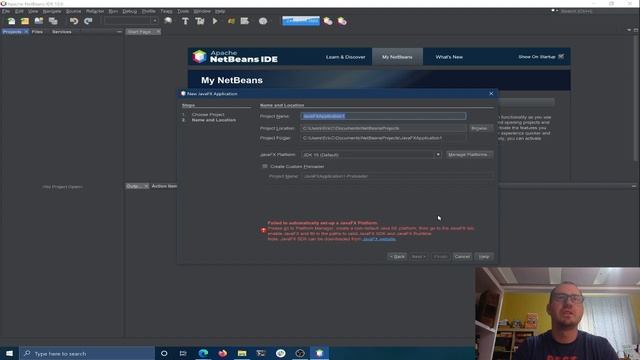Click the round gray toolbar icon

pyautogui.click(x=263, y=21)
